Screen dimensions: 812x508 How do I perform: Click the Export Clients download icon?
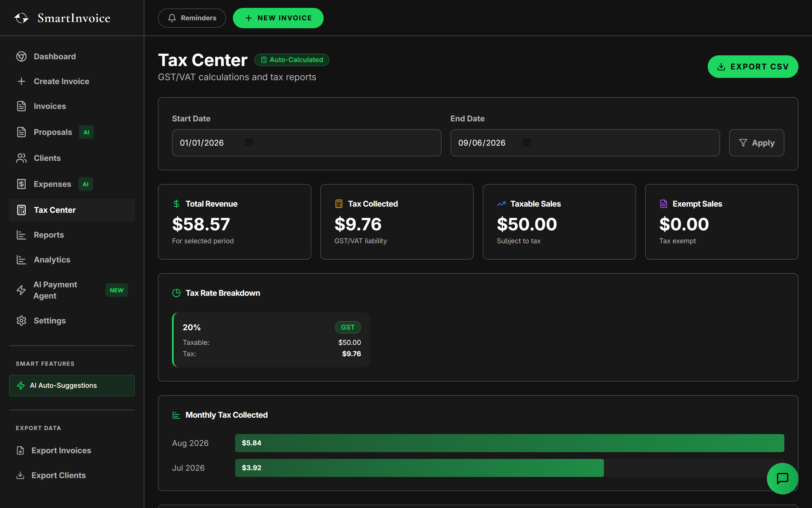point(21,475)
